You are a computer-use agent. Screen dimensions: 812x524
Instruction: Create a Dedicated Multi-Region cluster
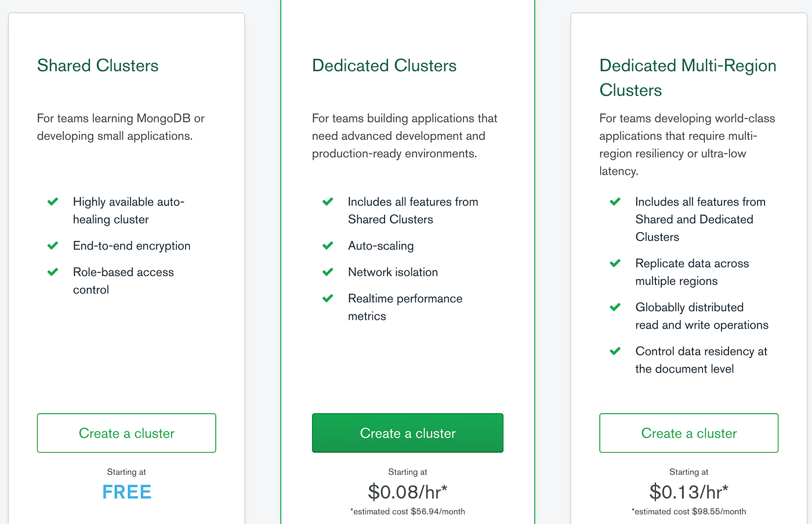(x=688, y=433)
